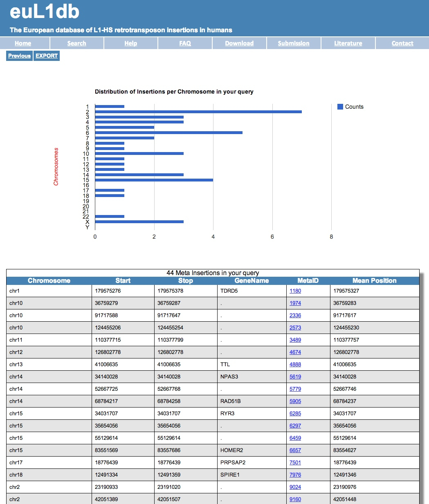
Task: Click the Contact navigation link
Action: (x=402, y=43)
